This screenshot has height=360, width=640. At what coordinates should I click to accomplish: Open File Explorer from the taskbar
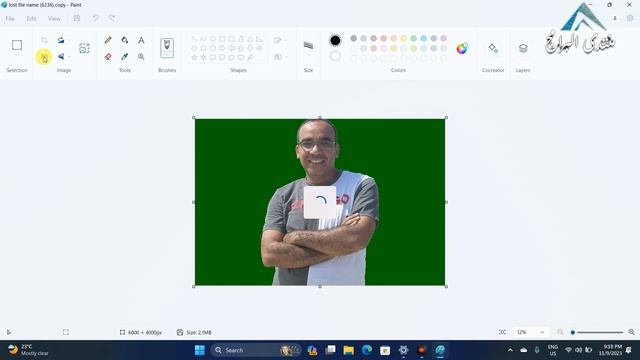(x=349, y=350)
